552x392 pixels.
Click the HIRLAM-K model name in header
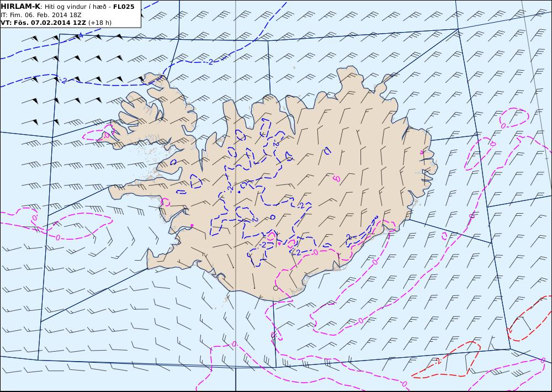(x=21, y=6)
